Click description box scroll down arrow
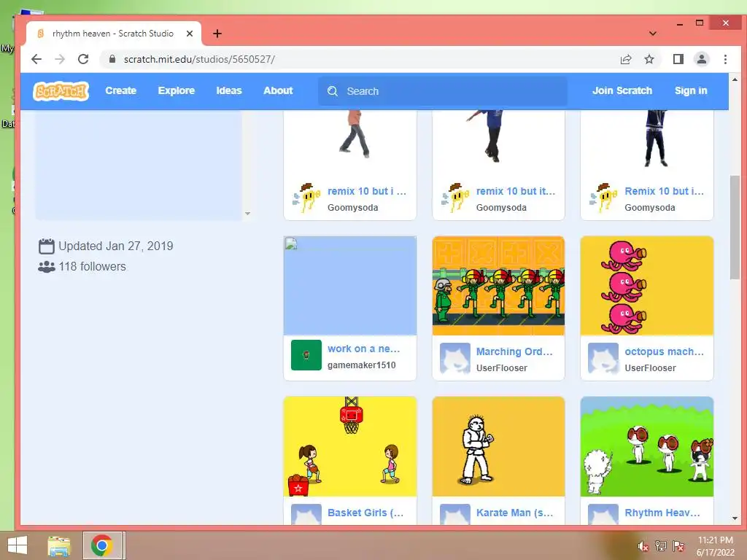Viewport: 747px width, 560px height. pyautogui.click(x=247, y=214)
